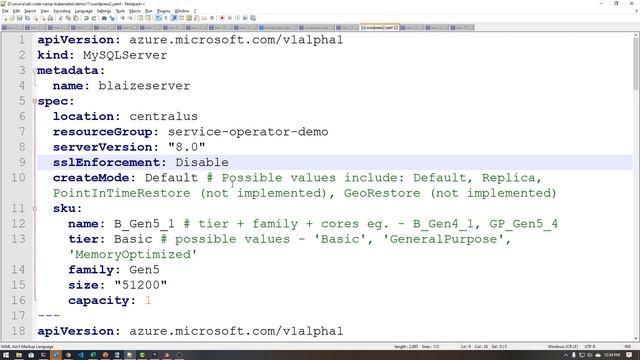This screenshot has width=640, height=360.
Task: Click the Print toolbar icon
Action: coord(50,18)
